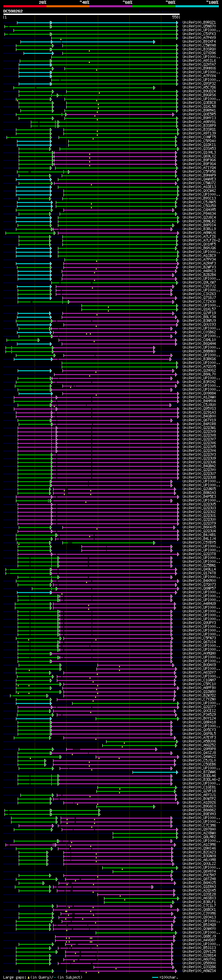Open the UniRef100_A7LFZ6-2 hit

201,241
